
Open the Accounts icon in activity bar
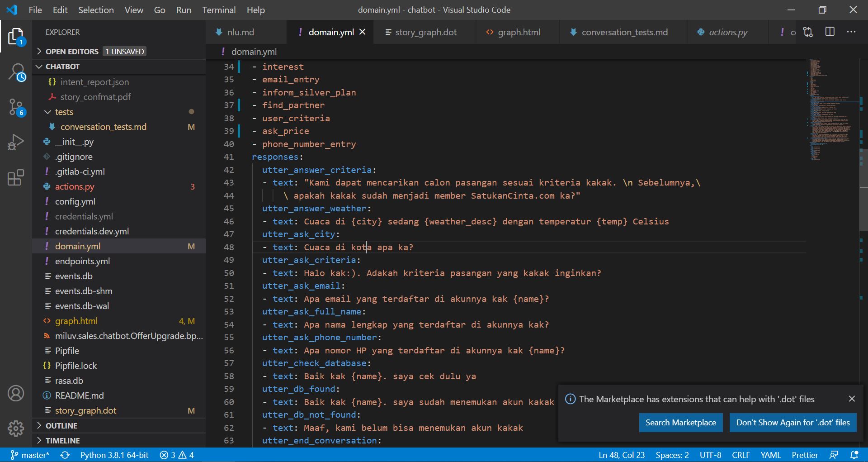[16, 393]
